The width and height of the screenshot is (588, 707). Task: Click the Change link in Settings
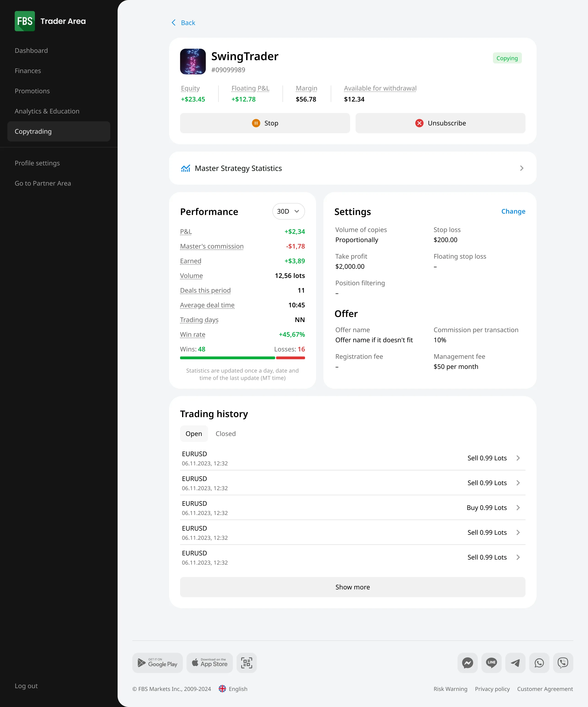[x=513, y=211]
